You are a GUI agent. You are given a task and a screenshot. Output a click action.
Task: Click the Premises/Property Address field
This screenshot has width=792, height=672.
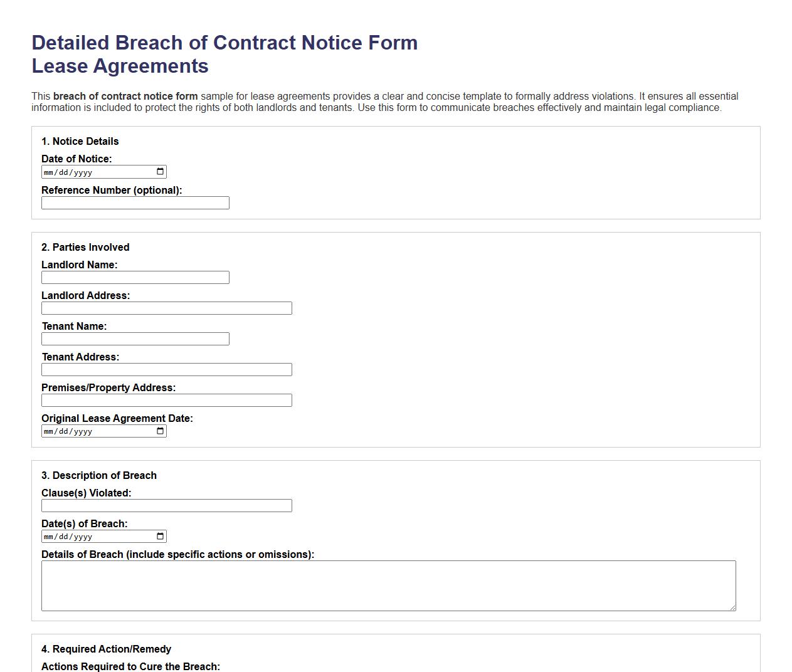pyautogui.click(x=166, y=400)
